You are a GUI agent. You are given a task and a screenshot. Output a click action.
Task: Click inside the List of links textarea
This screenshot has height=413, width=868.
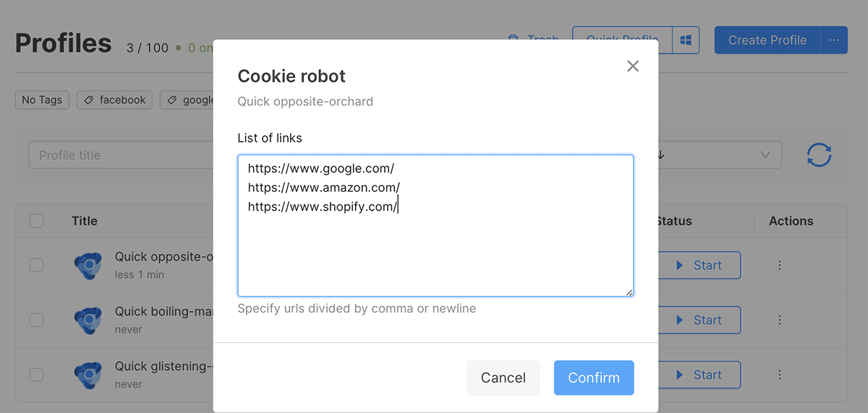(x=435, y=246)
